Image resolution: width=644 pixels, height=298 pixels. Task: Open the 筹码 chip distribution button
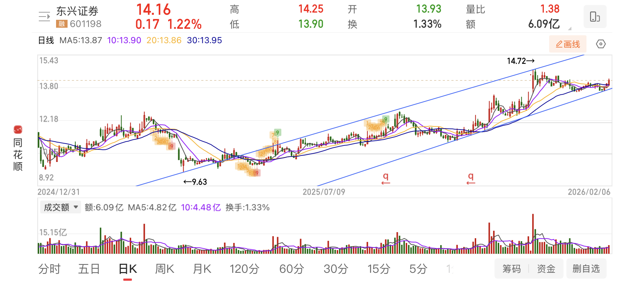511,268
